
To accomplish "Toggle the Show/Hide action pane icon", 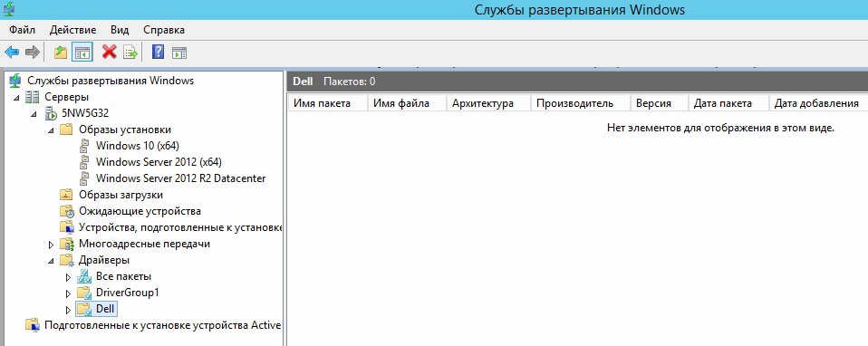I will pos(179,53).
